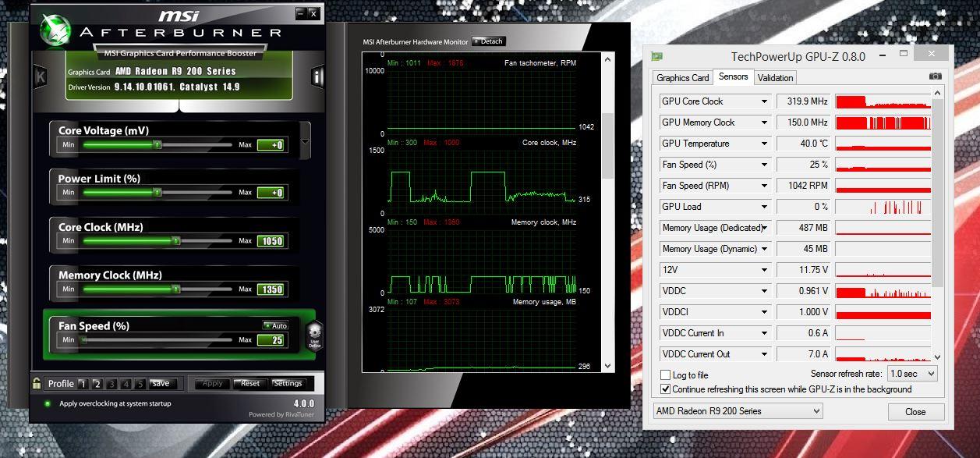Select profile slot 3
This screenshot has height=458, width=980.
pos(111,383)
